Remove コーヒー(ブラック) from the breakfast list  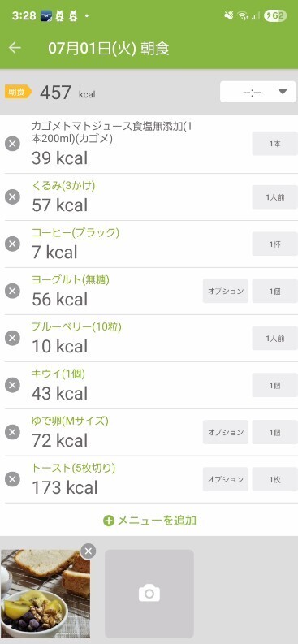pos(12,244)
